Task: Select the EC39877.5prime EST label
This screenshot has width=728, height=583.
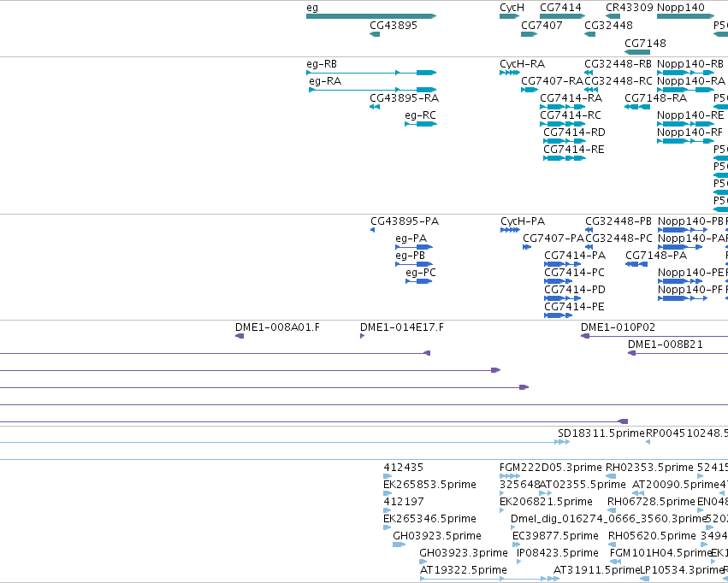Action: tap(555, 536)
